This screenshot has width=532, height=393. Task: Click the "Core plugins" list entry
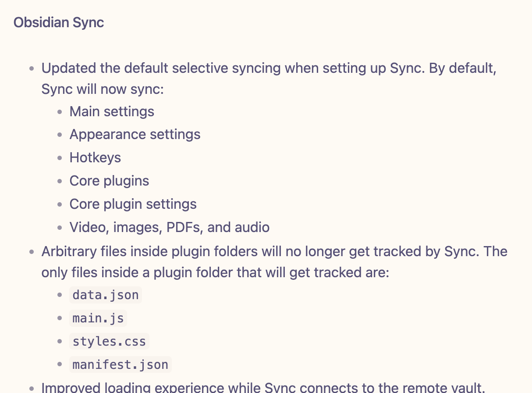tap(109, 181)
